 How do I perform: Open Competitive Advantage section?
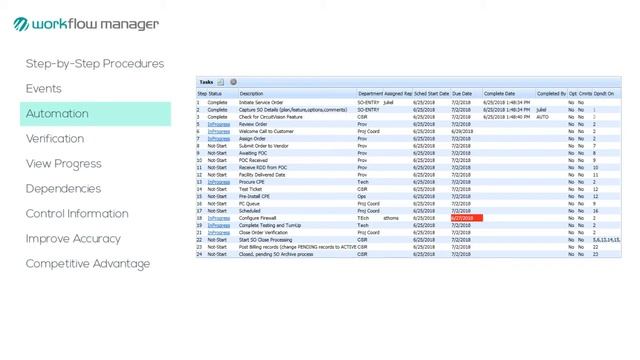coord(88,264)
